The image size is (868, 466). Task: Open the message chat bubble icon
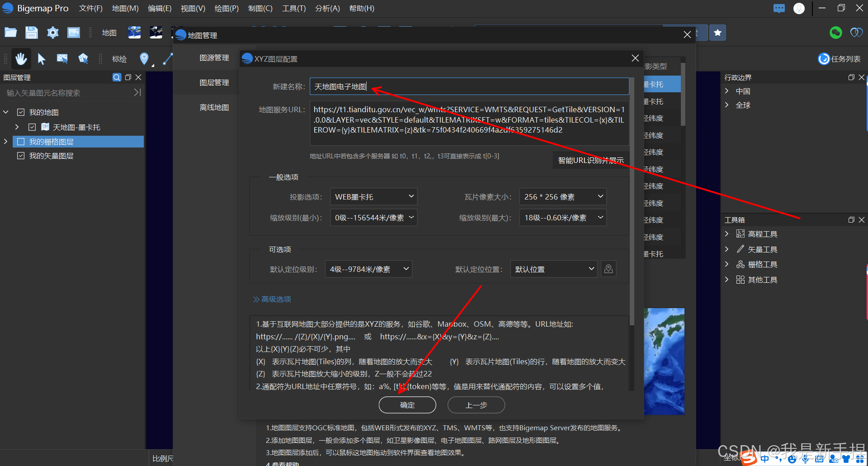[779, 8]
